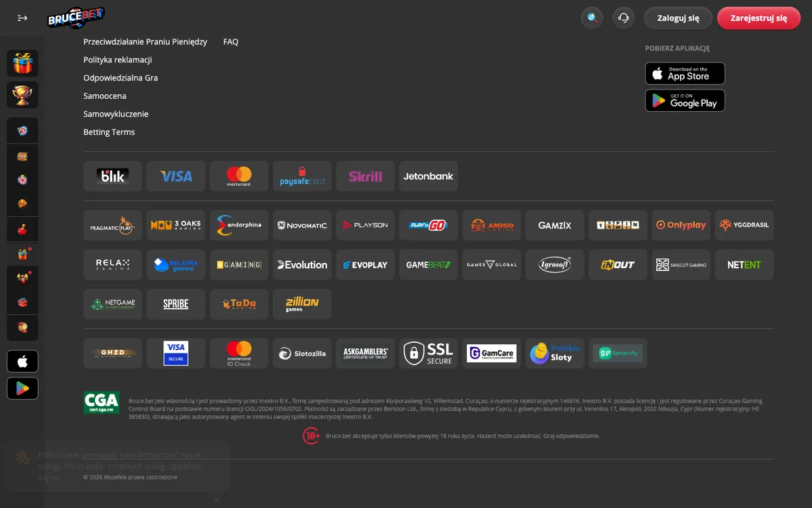This screenshot has width=812, height=508.
Task: Click the Polskie Sloty badge
Action: point(555,354)
